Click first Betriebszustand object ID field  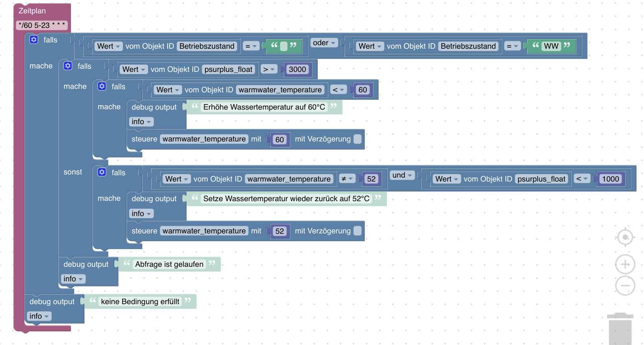tap(207, 46)
